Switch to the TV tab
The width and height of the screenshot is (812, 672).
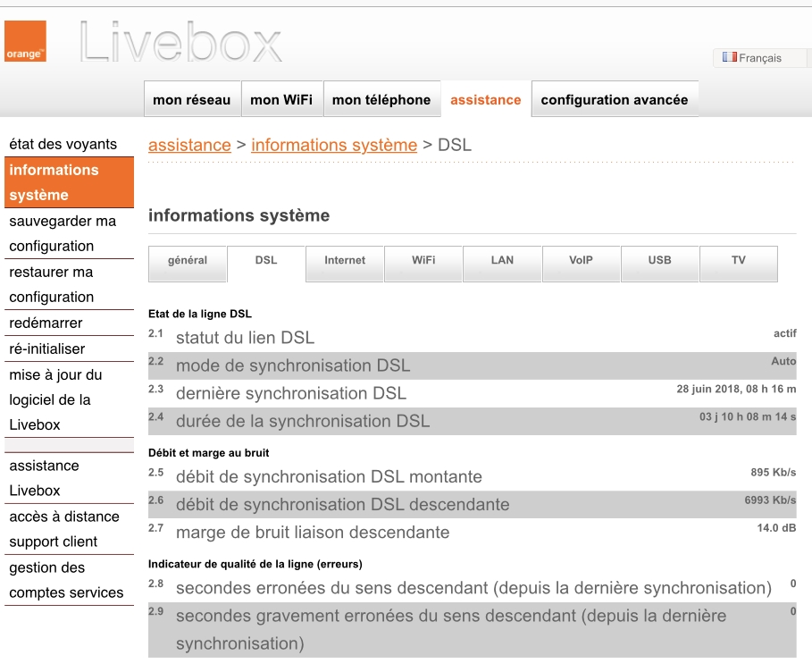[x=738, y=262]
